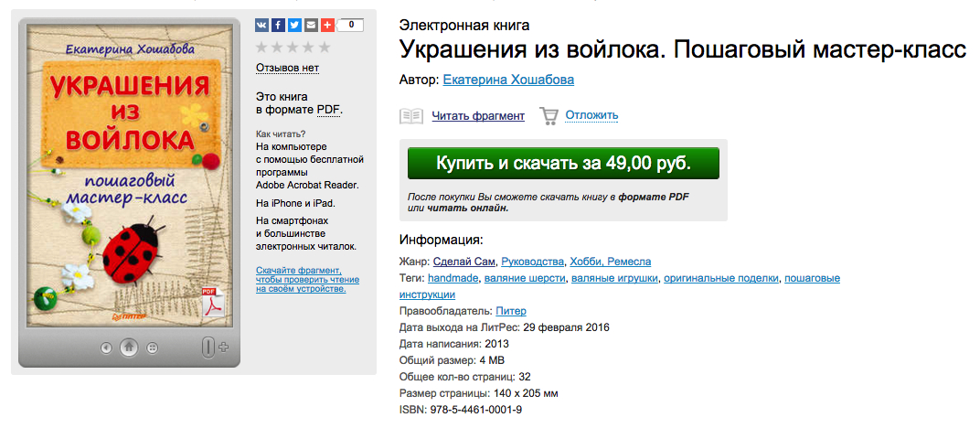Image resolution: width=980 pixels, height=428 pixels.
Task: Share the book by email envelope icon
Action: [x=311, y=26]
